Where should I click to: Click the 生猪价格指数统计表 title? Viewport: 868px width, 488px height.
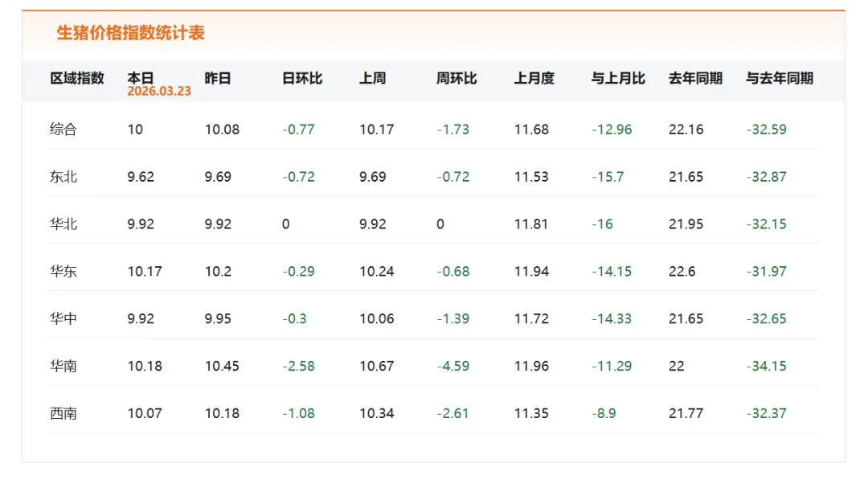tap(131, 33)
